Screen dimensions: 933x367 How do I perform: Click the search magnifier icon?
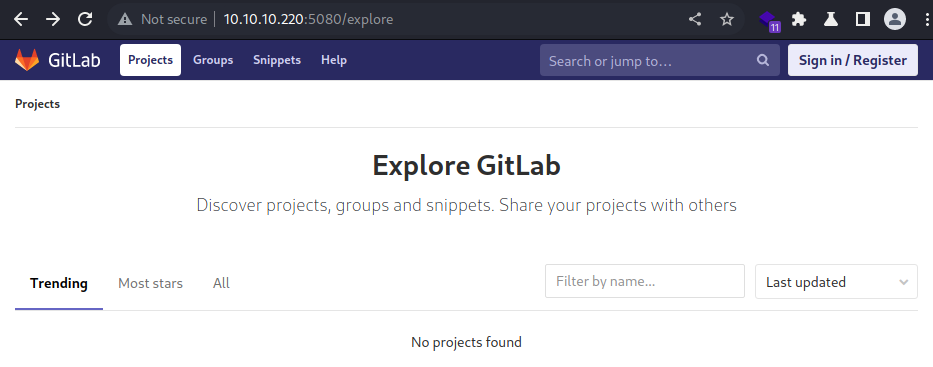point(763,60)
